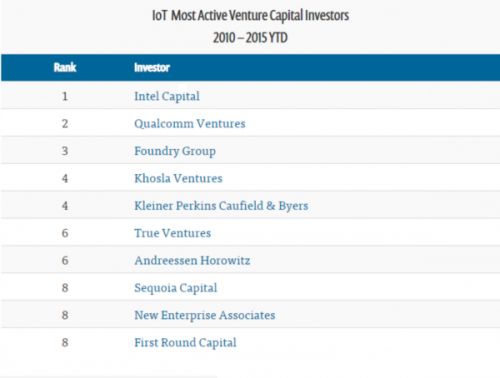
Task: Open the Andreessen Horowitz link
Action: (x=192, y=260)
